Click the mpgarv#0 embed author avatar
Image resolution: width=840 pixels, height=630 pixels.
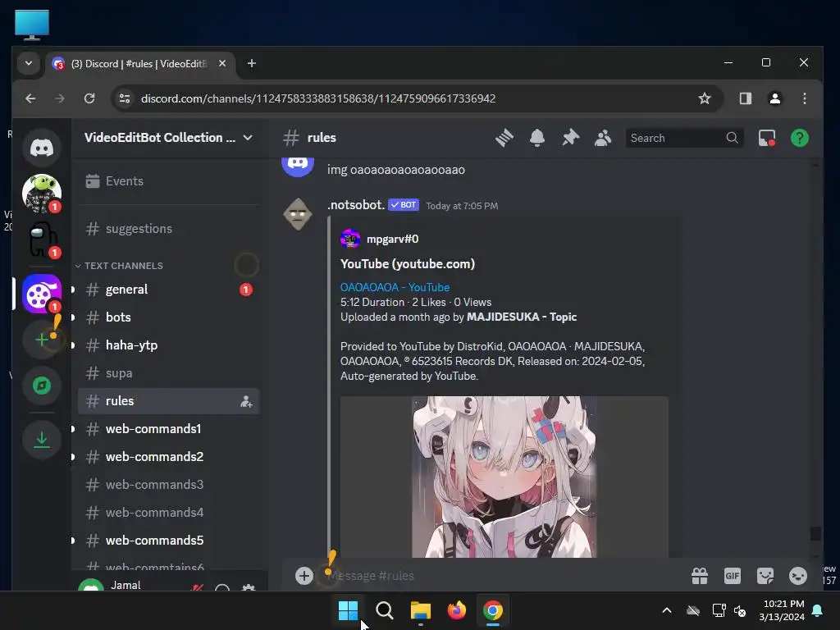click(x=350, y=239)
